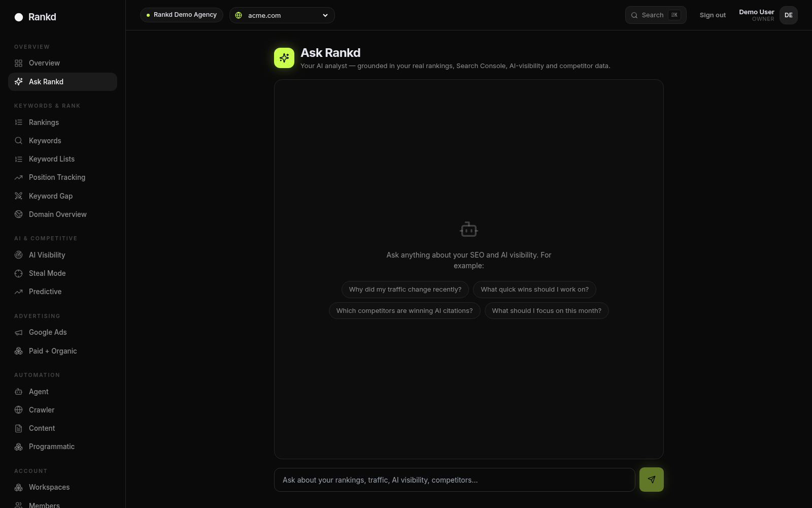
Task: Click the Rankd Demo Agency badge
Action: (x=182, y=15)
